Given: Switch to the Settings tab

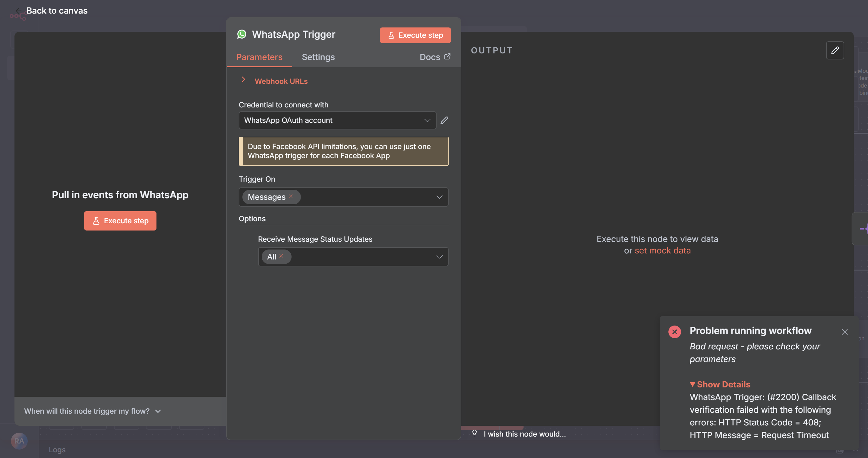Looking at the screenshot, I should click(318, 57).
